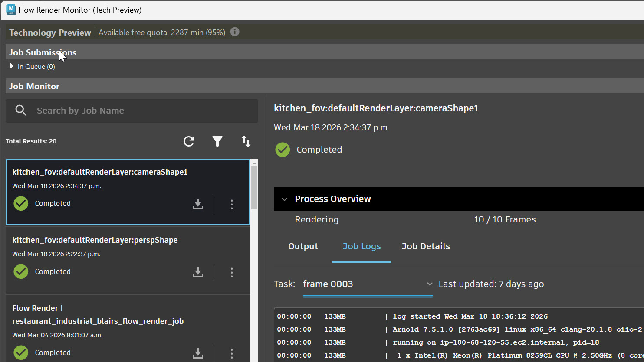Download restaurant_industrial flow render job output
644x362 pixels.
point(198,353)
